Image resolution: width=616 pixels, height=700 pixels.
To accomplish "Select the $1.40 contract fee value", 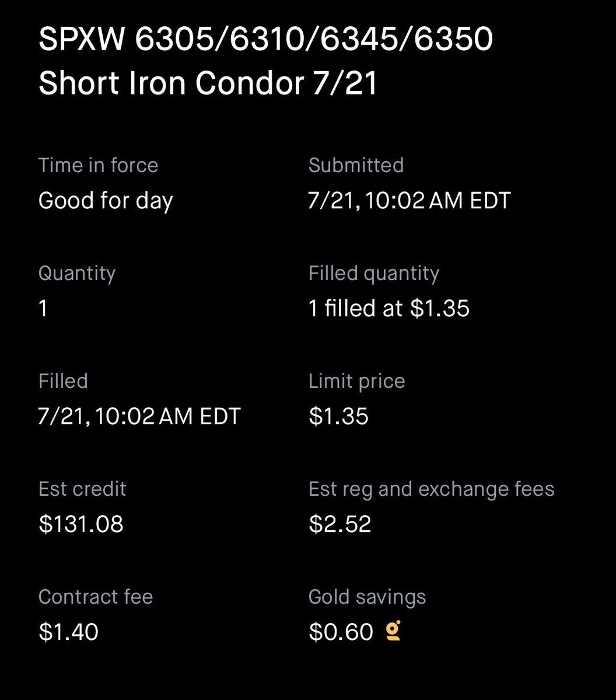I will 68,632.
